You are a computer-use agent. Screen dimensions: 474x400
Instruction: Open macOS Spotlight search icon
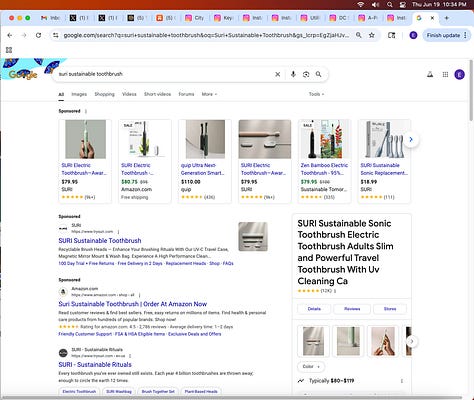(x=390, y=4)
